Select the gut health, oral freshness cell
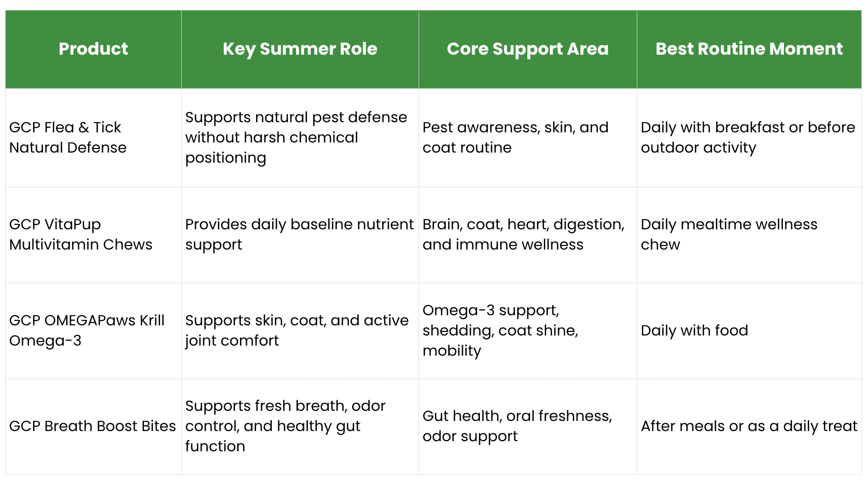Screen dimensions: 868x483 [528, 426]
